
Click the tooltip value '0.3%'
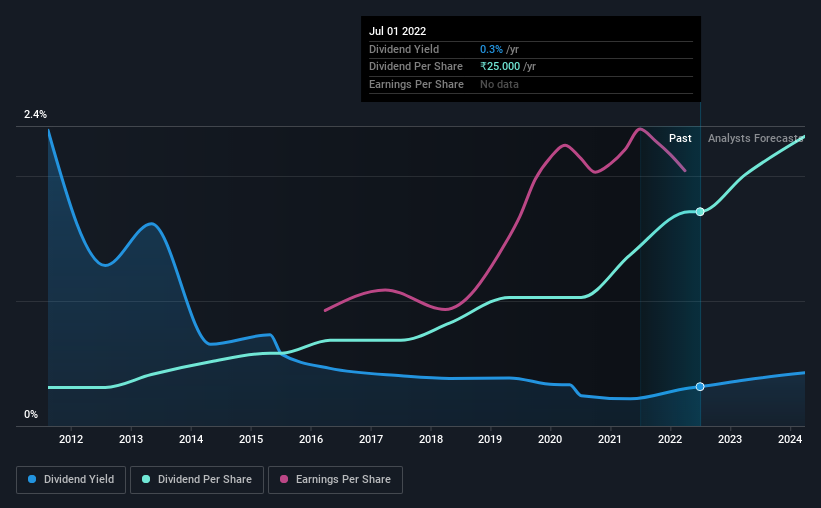click(x=491, y=49)
